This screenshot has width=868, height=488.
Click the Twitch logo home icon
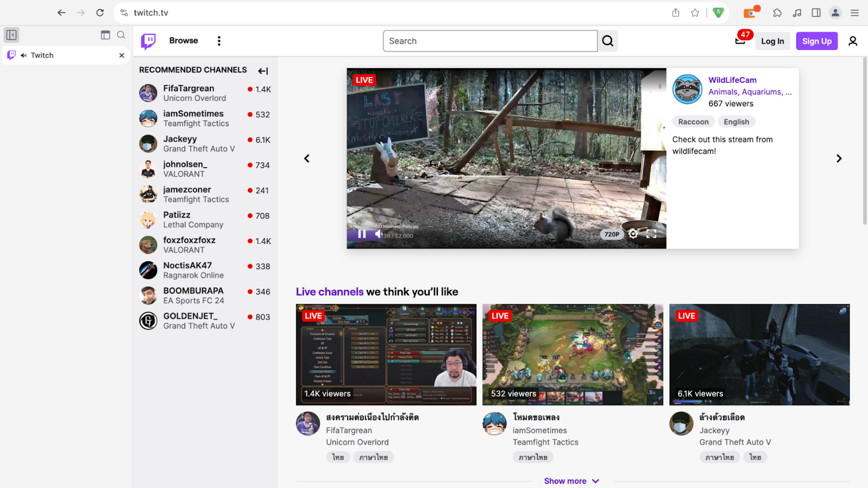click(148, 41)
